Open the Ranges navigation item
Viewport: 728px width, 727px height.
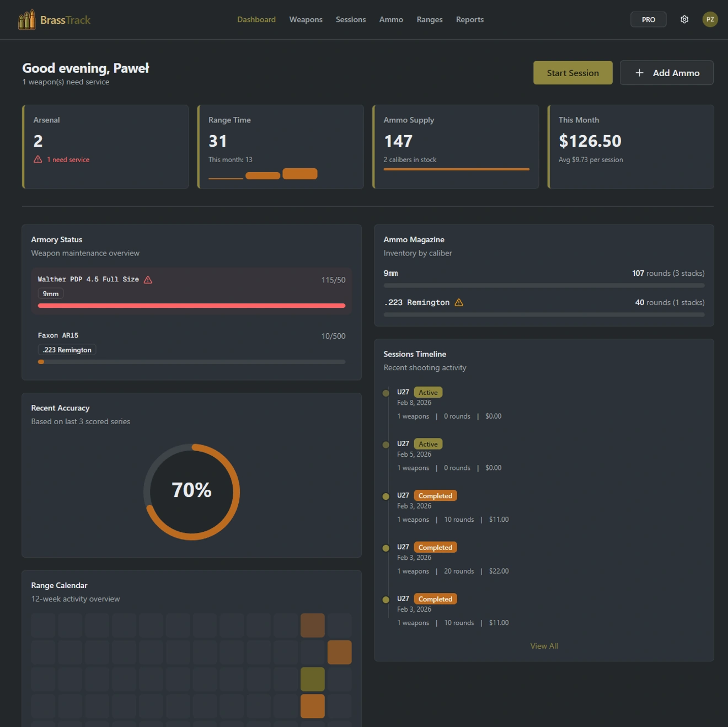click(429, 19)
